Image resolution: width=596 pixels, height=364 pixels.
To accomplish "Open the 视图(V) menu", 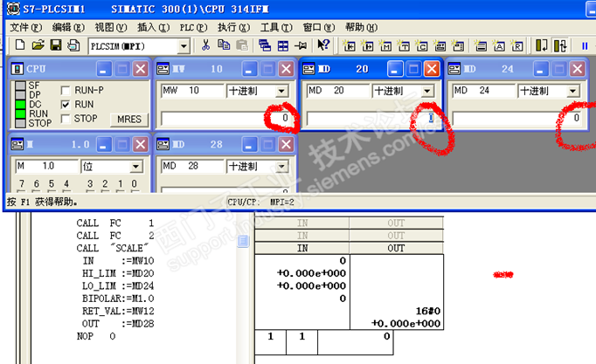I will click(111, 27).
